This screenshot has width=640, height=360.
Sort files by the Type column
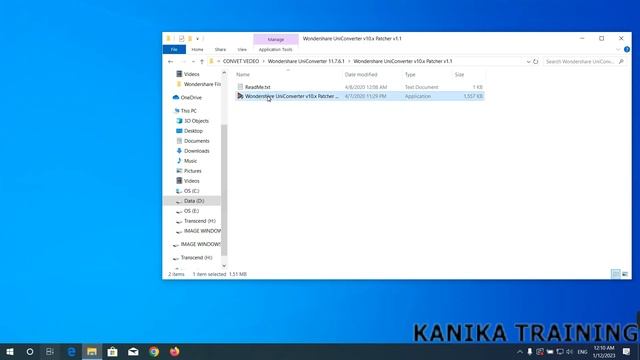pyautogui.click(x=410, y=75)
